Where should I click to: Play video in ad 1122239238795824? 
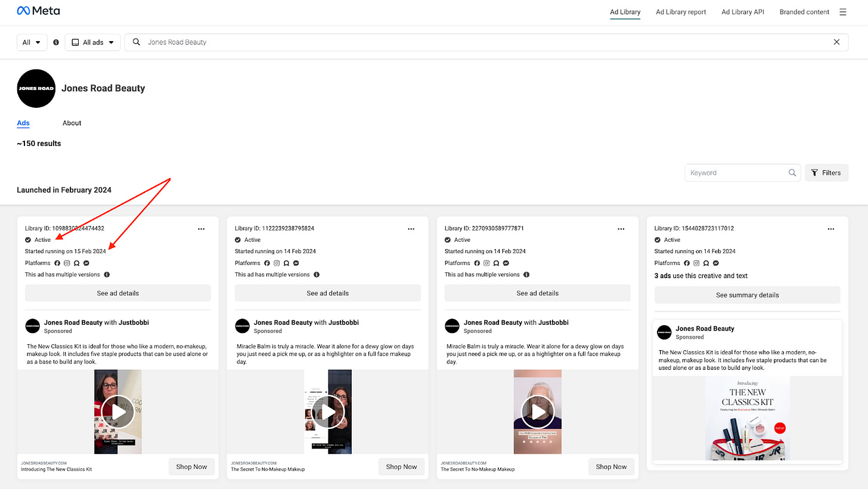[x=328, y=412]
